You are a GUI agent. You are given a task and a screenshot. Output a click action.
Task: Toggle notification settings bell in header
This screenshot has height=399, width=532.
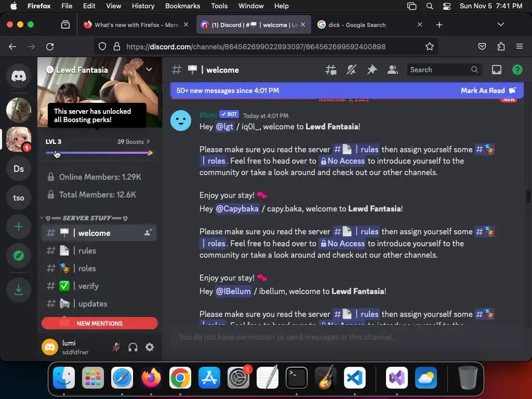point(351,70)
